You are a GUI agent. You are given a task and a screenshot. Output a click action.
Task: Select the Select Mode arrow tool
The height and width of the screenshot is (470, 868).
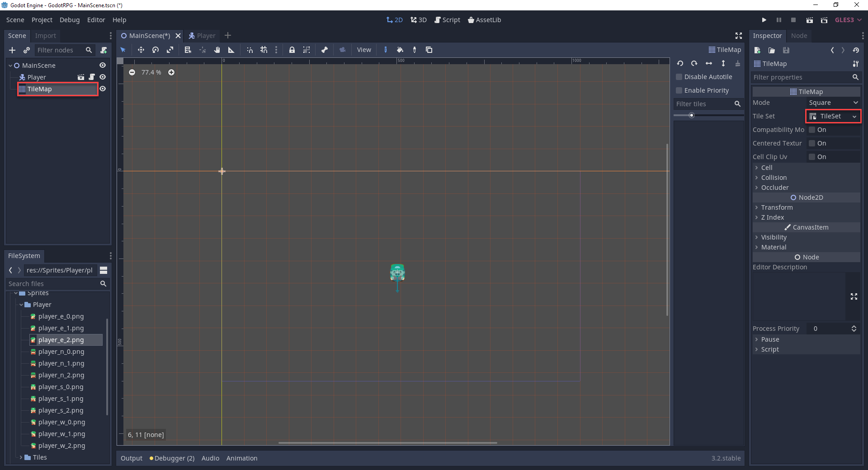coord(123,50)
